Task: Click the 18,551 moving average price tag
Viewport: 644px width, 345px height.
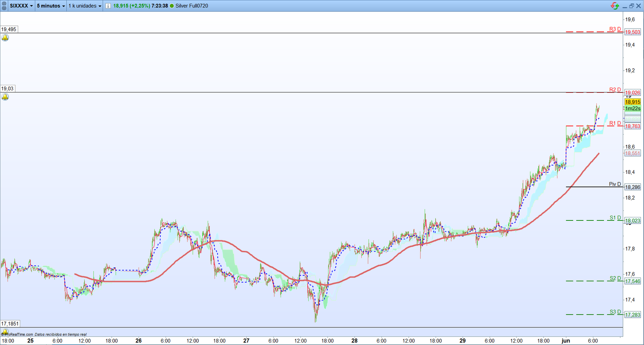Action: (x=633, y=153)
